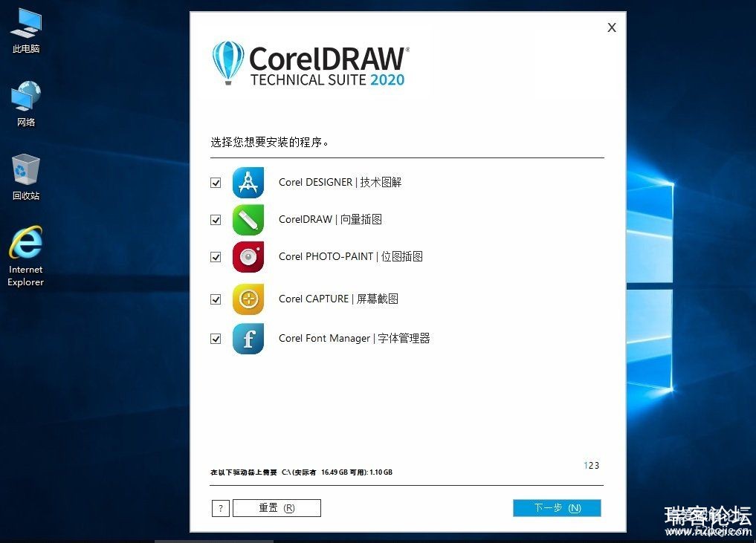Click the '选择您想要安装的程序。' heading text
The width and height of the screenshot is (756, 543).
tap(270, 142)
